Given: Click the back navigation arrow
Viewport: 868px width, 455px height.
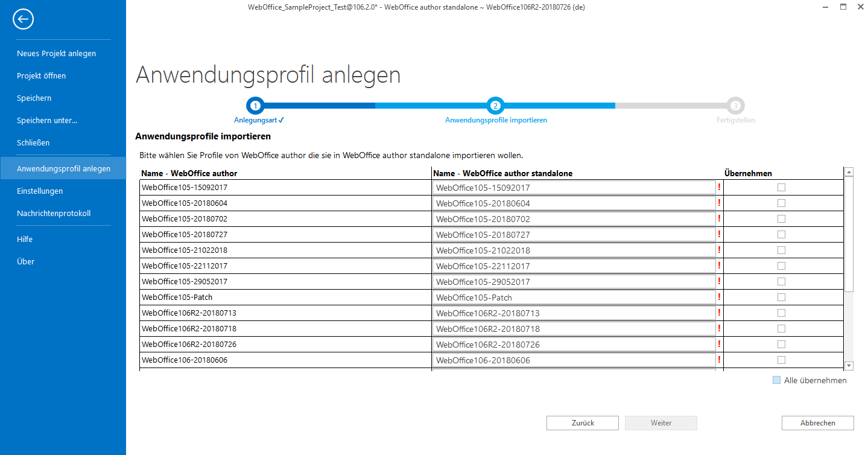Looking at the screenshot, I should [23, 19].
